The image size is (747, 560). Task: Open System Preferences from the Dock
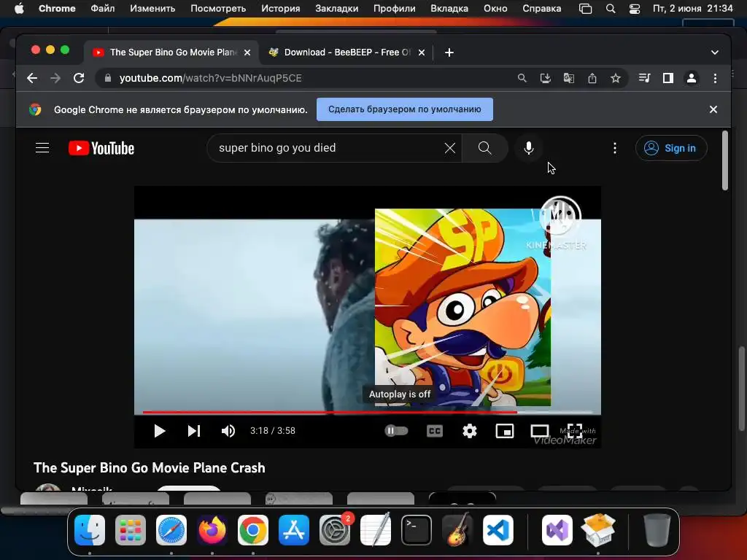tap(335, 530)
